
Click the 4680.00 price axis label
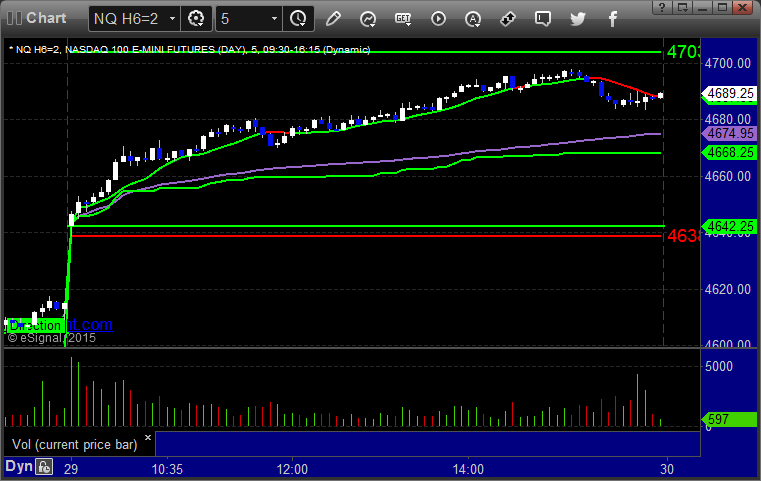(x=728, y=119)
